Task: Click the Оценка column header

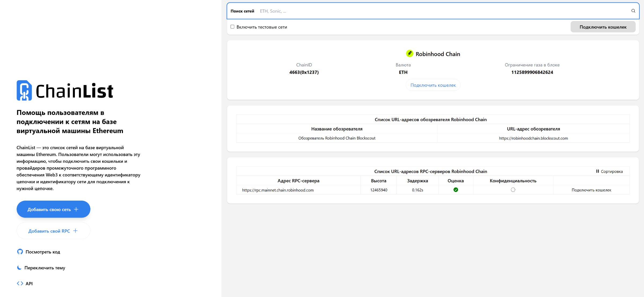Action: pyautogui.click(x=456, y=181)
